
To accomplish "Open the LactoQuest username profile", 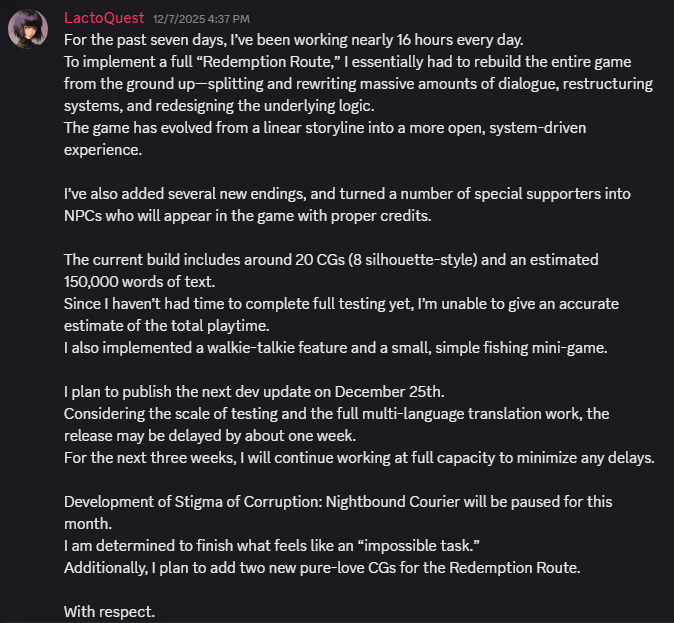I will (104, 18).
